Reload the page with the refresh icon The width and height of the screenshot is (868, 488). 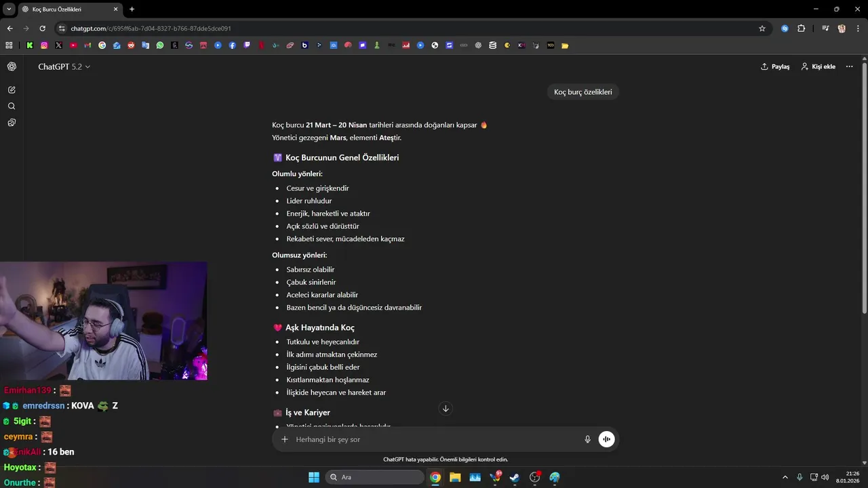(x=42, y=28)
